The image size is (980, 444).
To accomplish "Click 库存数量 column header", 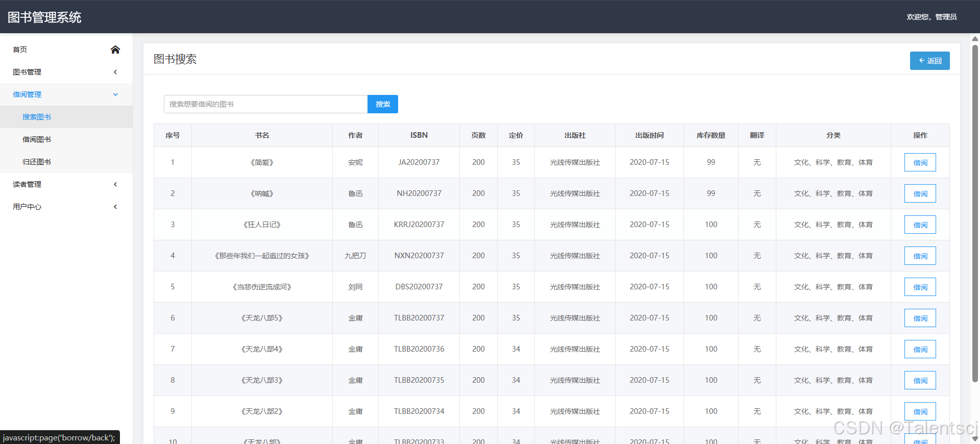I will pyautogui.click(x=711, y=135).
